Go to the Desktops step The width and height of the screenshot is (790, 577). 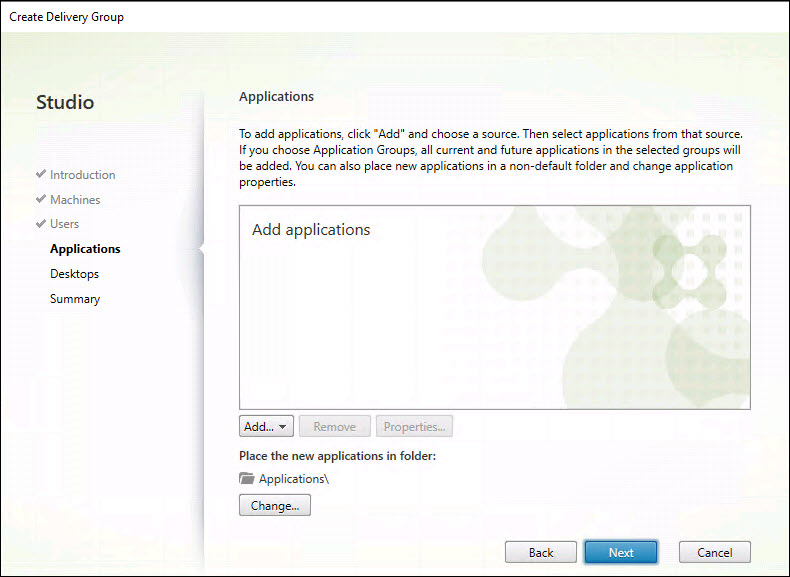tap(74, 274)
